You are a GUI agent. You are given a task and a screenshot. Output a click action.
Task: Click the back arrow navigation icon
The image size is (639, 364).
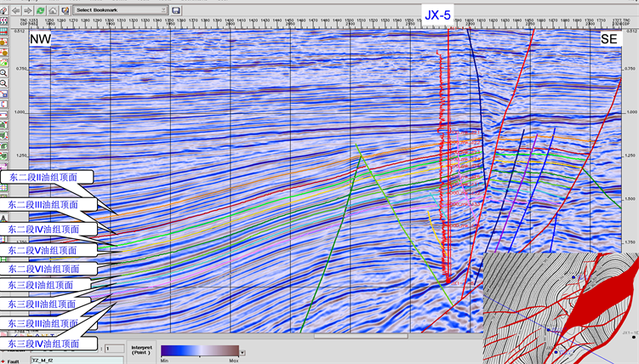coord(15,10)
